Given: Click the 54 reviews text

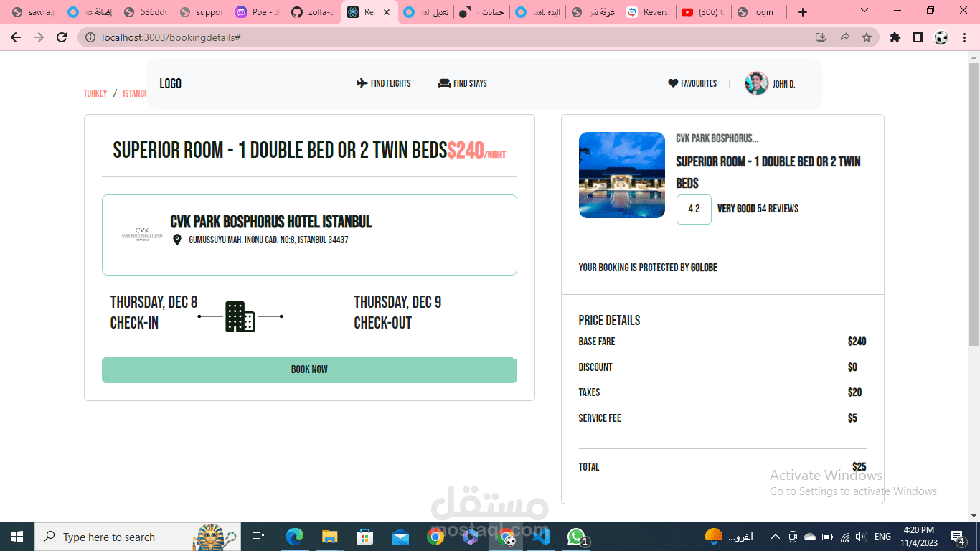Looking at the screenshot, I should coord(778,209).
